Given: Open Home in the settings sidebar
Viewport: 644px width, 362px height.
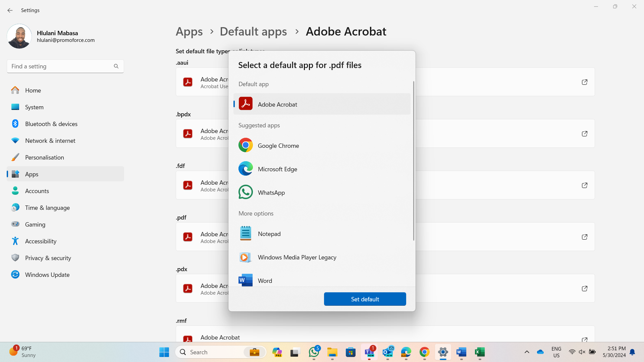Looking at the screenshot, I should pyautogui.click(x=65, y=90).
